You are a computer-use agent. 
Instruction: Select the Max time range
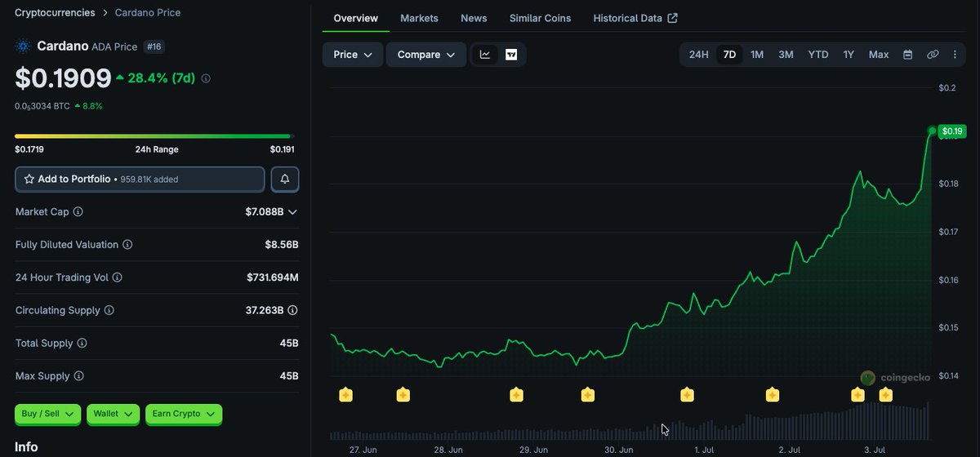pyautogui.click(x=879, y=55)
